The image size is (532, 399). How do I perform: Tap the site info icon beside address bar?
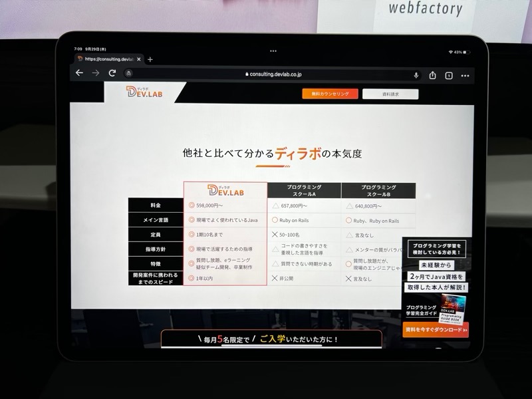(128, 74)
